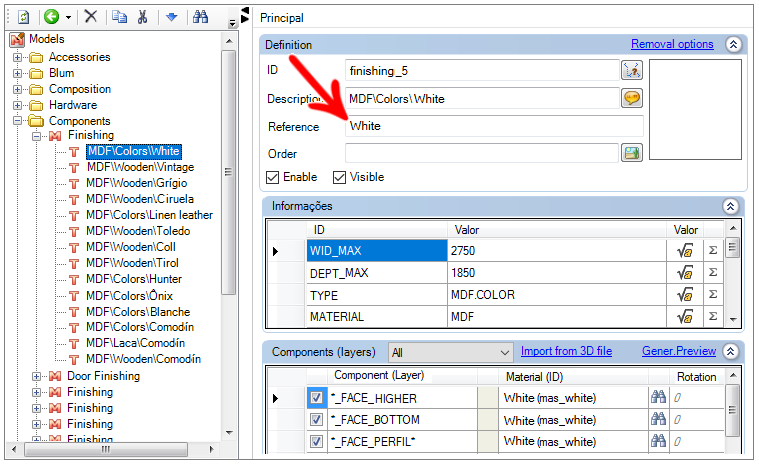Switch to the Principal tab
The image size is (759, 465).
point(282,18)
